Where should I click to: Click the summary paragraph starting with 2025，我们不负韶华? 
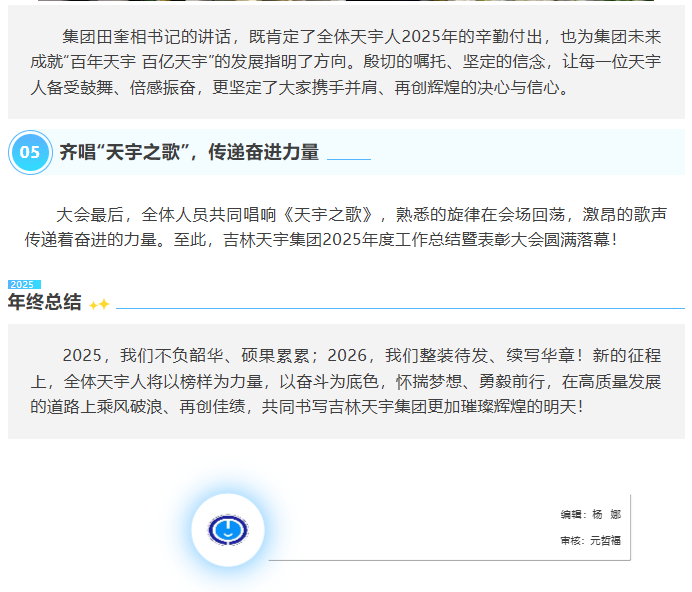(x=346, y=381)
